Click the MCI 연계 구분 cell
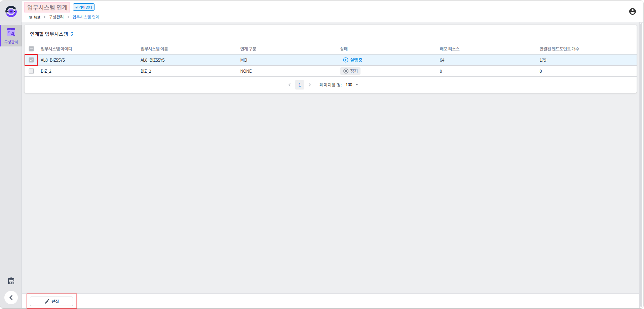 [x=244, y=60]
